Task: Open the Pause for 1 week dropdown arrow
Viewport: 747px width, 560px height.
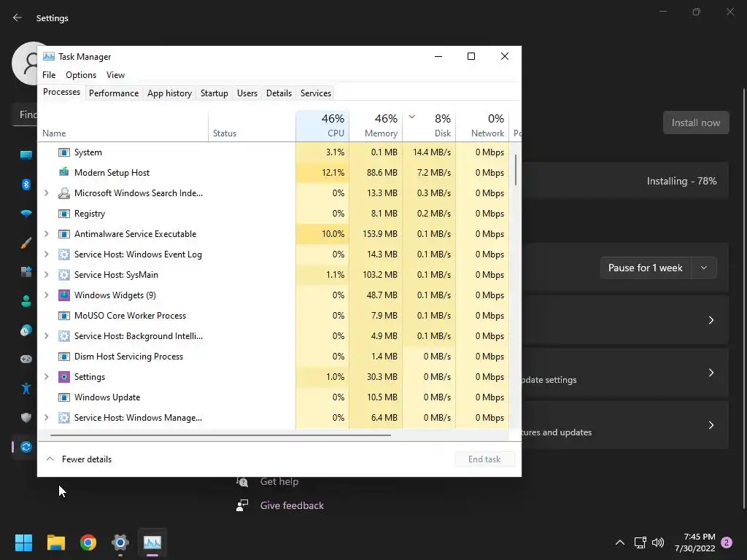Action: tap(704, 268)
